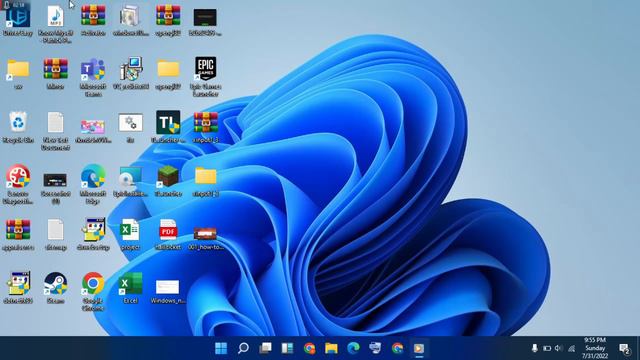Select the Steam desktop shortcut
The height and width of the screenshot is (360, 640).
(x=56, y=287)
